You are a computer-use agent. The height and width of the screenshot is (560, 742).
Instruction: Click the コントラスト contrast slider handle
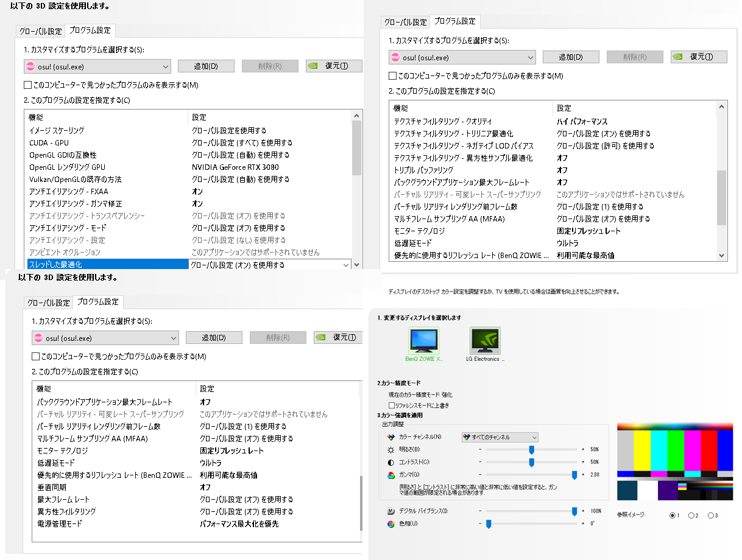531,462
